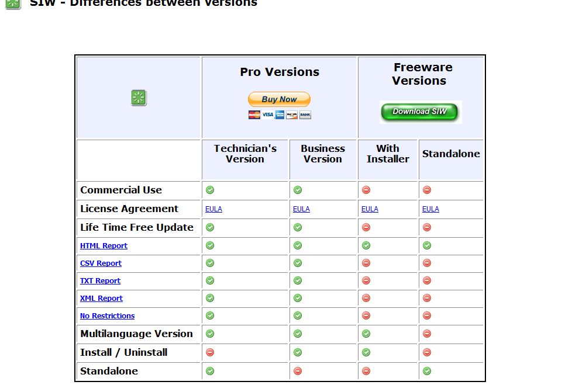
Task: Click the Discover payment icon
Action: pyautogui.click(x=292, y=115)
